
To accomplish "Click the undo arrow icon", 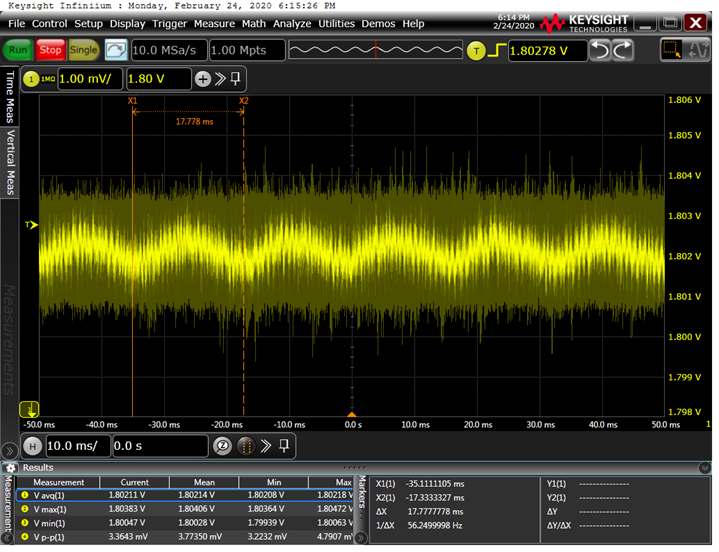I will pos(600,50).
